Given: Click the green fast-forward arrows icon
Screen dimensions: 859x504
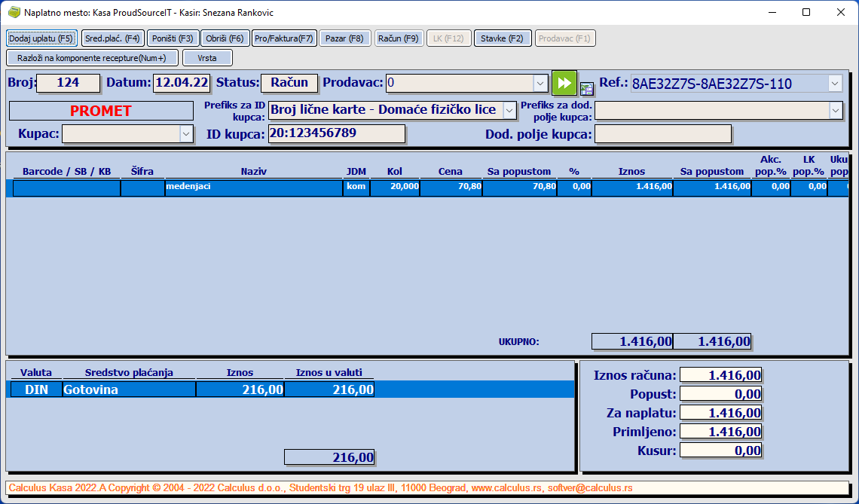Looking at the screenshot, I should pos(564,83).
